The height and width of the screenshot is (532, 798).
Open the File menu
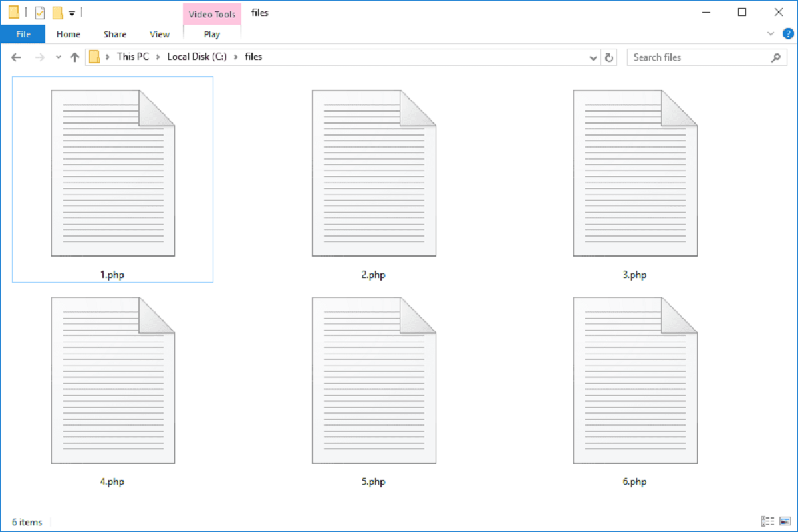[23, 34]
